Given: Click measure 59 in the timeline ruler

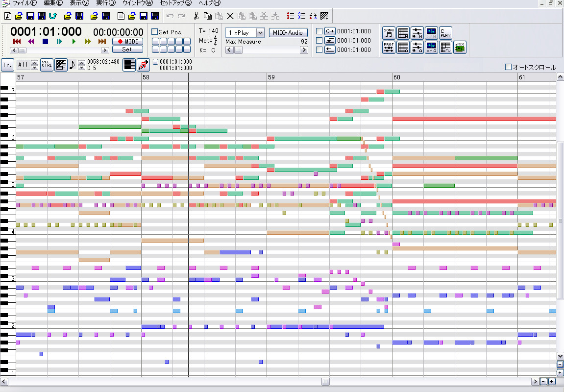Looking at the screenshot, I should 271,77.
